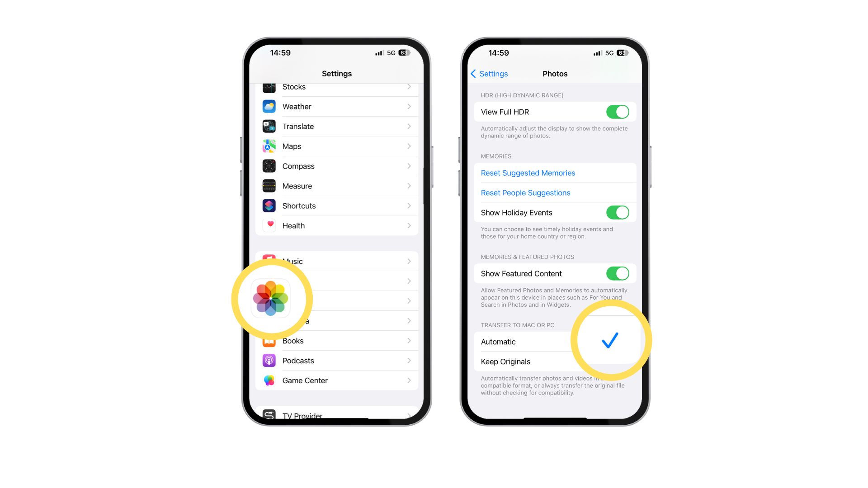Viewport: 868px width, 488px height.
Task: Toggle View Full HDR switch
Action: pyautogui.click(x=617, y=112)
